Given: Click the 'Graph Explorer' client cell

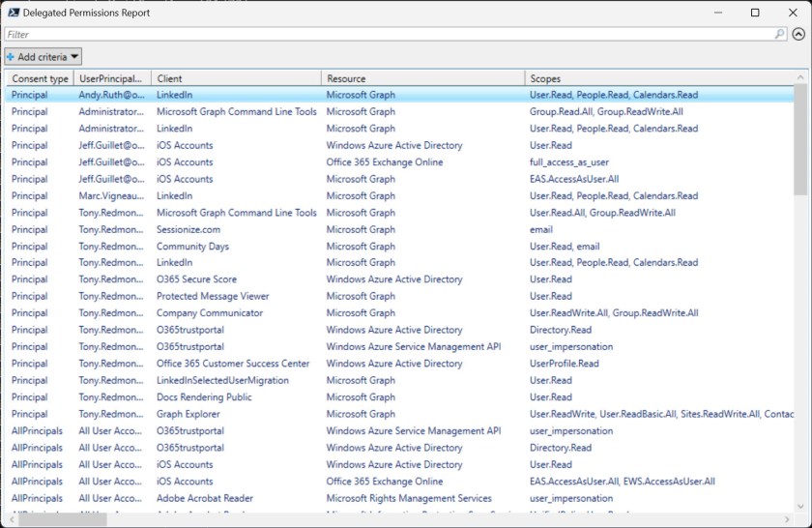Looking at the screenshot, I should [x=188, y=414].
